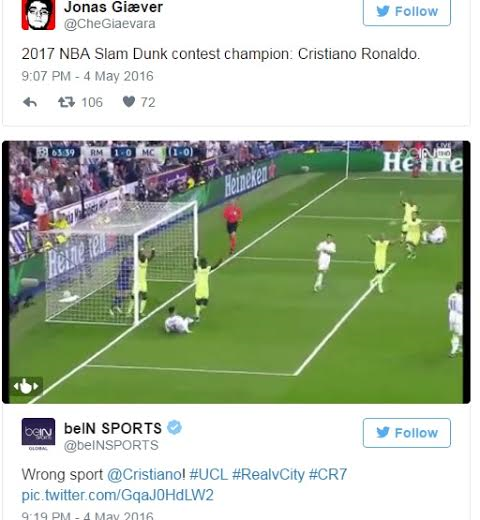The width and height of the screenshot is (480, 520).
Task: Open the @Cristiano mention
Action: 144,474
